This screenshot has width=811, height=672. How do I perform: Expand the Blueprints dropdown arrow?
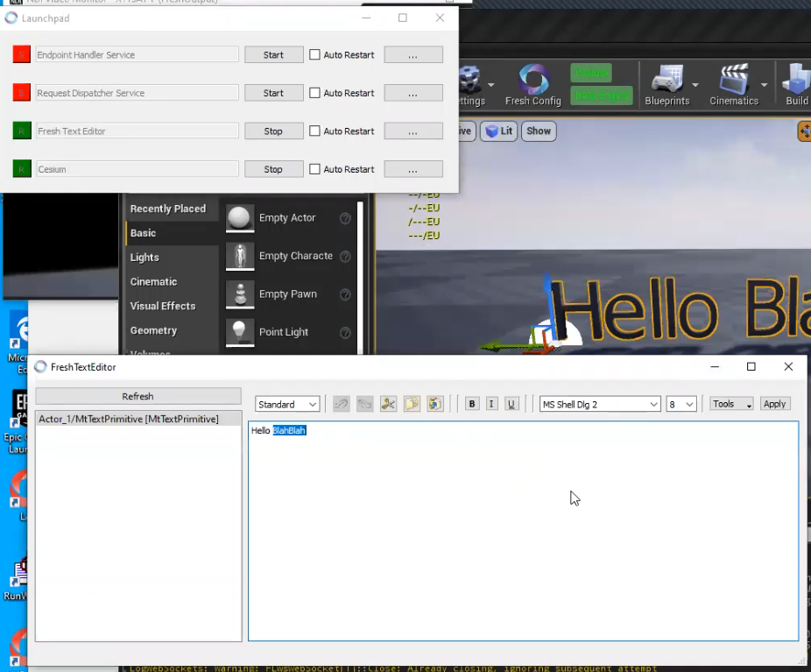tap(695, 85)
